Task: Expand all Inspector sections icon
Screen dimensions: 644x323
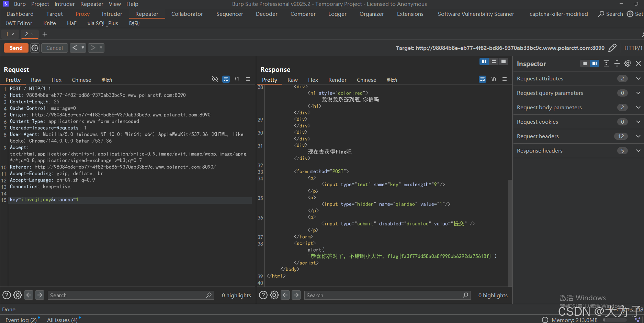Action: 606,64
